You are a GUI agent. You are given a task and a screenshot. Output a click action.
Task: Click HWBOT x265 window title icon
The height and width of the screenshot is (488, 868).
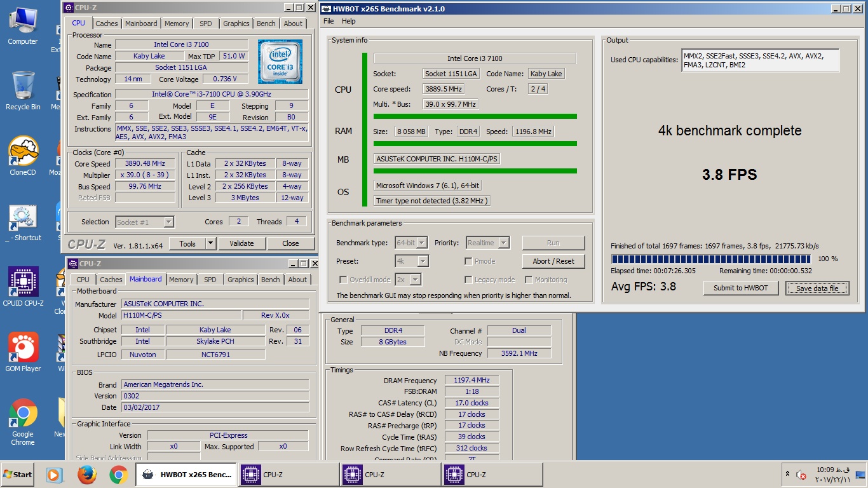pyautogui.click(x=326, y=9)
